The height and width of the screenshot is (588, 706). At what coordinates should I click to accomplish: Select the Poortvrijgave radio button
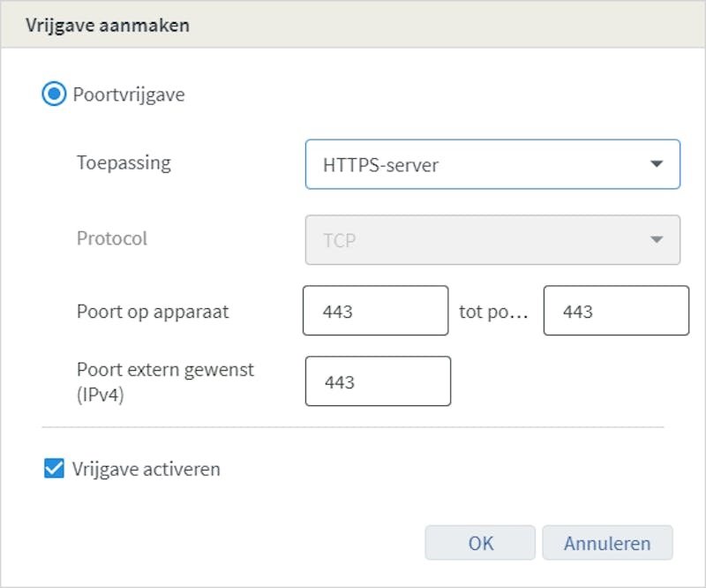[x=54, y=94]
